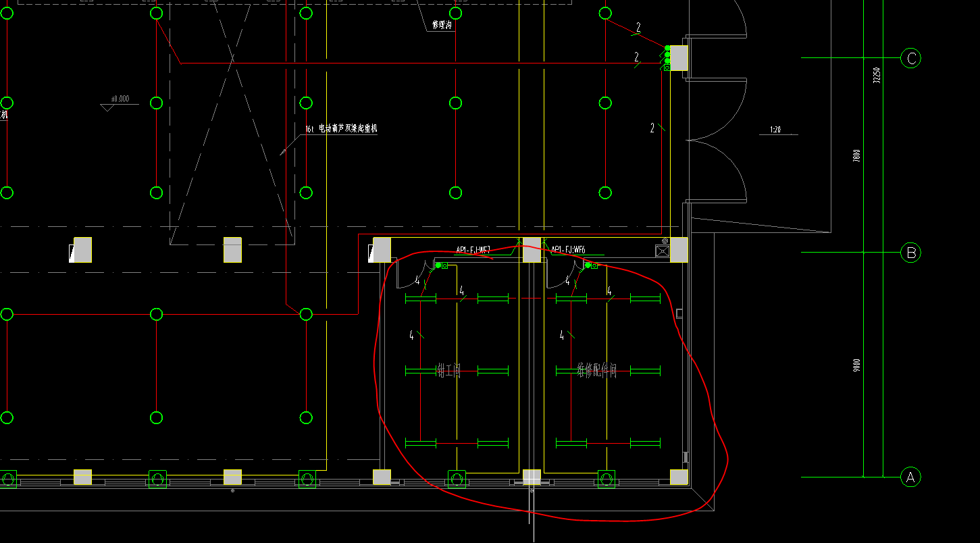Click the AP1-FJ:WF6 circuit label
The height and width of the screenshot is (543, 980).
[569, 250]
